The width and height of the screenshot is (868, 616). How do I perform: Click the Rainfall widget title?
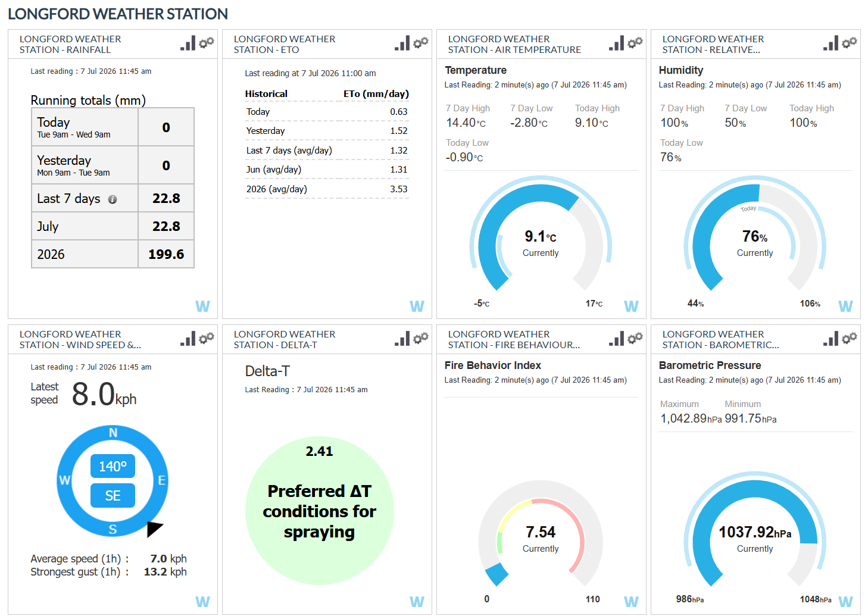(70, 44)
